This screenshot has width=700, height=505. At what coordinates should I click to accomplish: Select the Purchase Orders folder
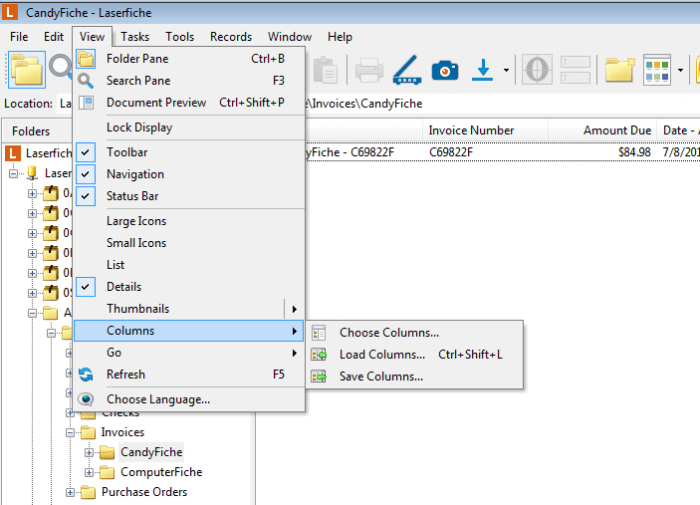coord(144,492)
